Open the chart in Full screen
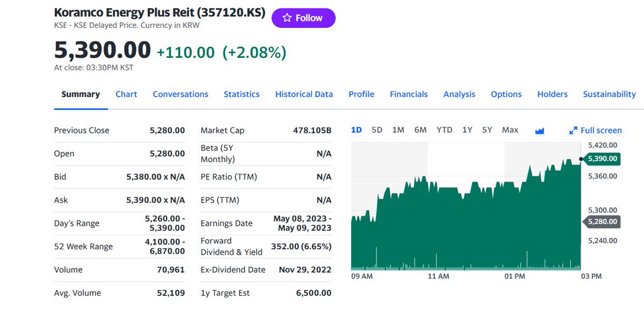The height and width of the screenshot is (320, 644). pyautogui.click(x=596, y=130)
